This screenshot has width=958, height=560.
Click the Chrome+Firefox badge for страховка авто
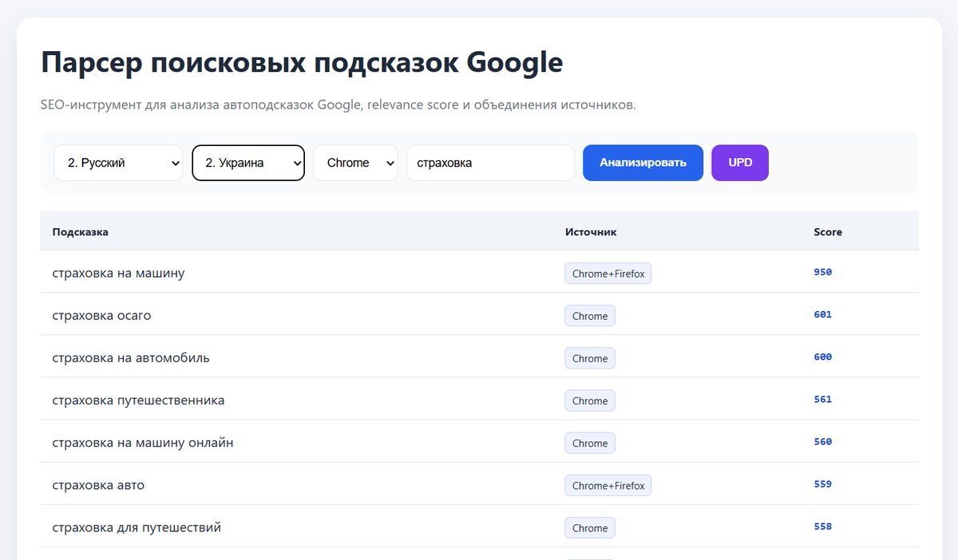point(608,485)
